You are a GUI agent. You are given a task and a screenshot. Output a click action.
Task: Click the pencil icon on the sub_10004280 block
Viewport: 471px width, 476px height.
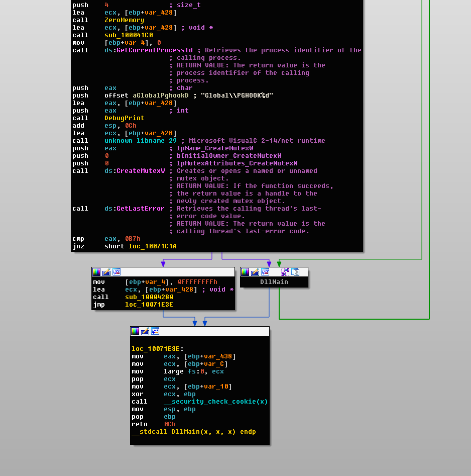[x=106, y=272]
